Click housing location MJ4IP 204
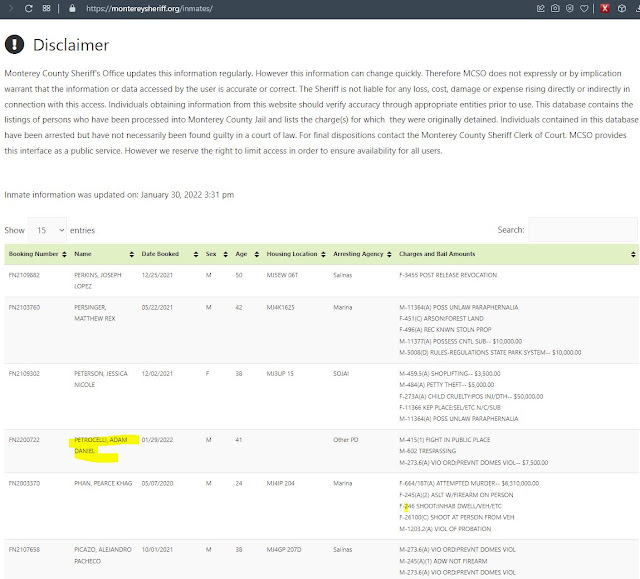Screen dimensions: 640x579 [280, 483]
